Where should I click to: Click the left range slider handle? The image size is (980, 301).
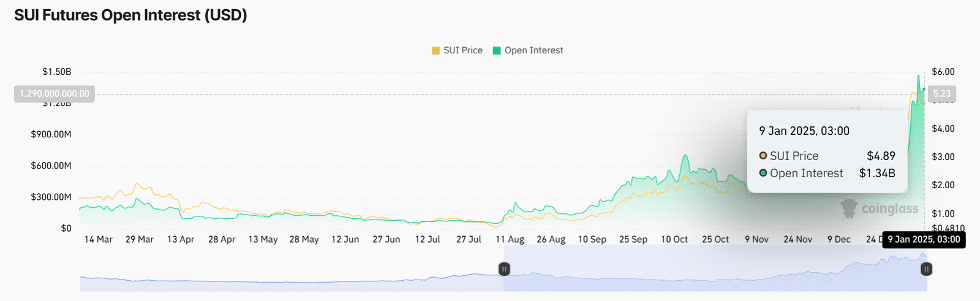(x=504, y=269)
